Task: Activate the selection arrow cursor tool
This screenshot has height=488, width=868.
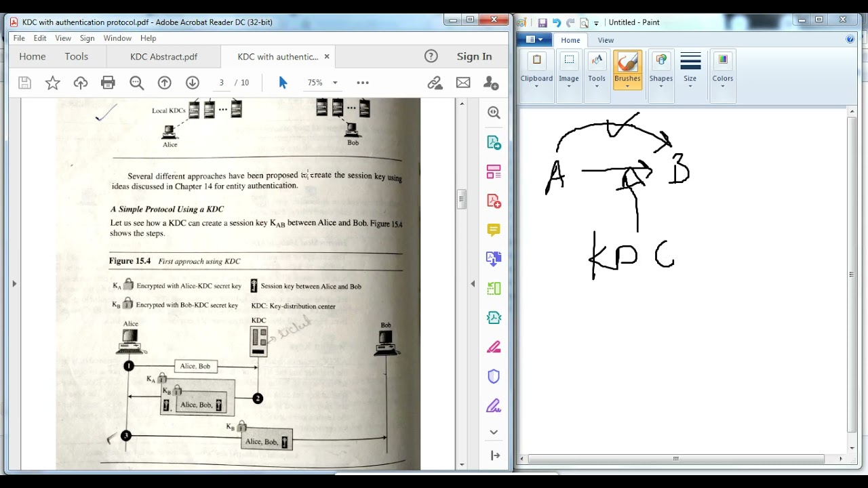Action: [283, 83]
